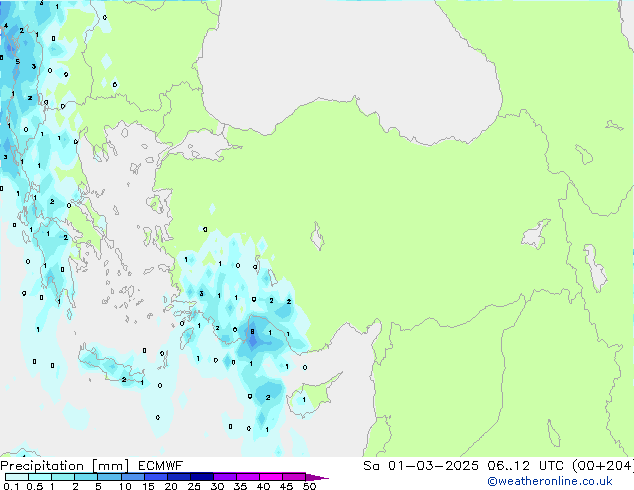Pick the 40–45 mm magenta legend swatch
Screen dimensions: 634x490
pyautogui.click(x=271, y=477)
